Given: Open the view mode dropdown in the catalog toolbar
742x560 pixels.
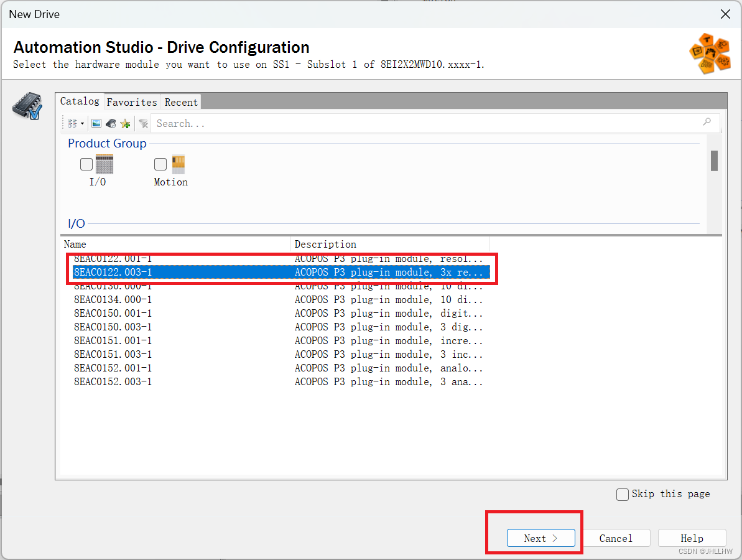Looking at the screenshot, I should click(x=83, y=123).
